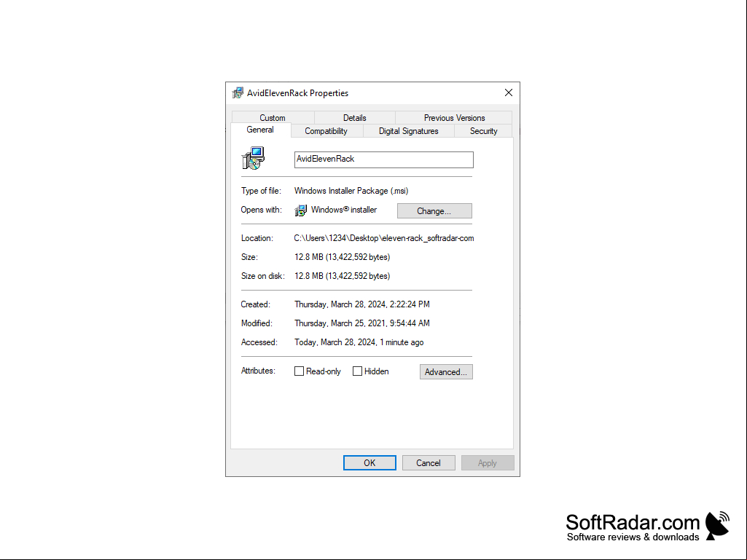The width and height of the screenshot is (747, 560).
Task: Open the Compatibility tab
Action: [x=326, y=131]
